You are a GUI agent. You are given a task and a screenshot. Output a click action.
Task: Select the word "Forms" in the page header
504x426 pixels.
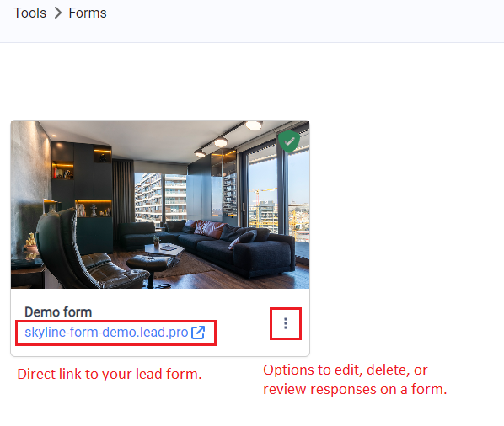(88, 13)
